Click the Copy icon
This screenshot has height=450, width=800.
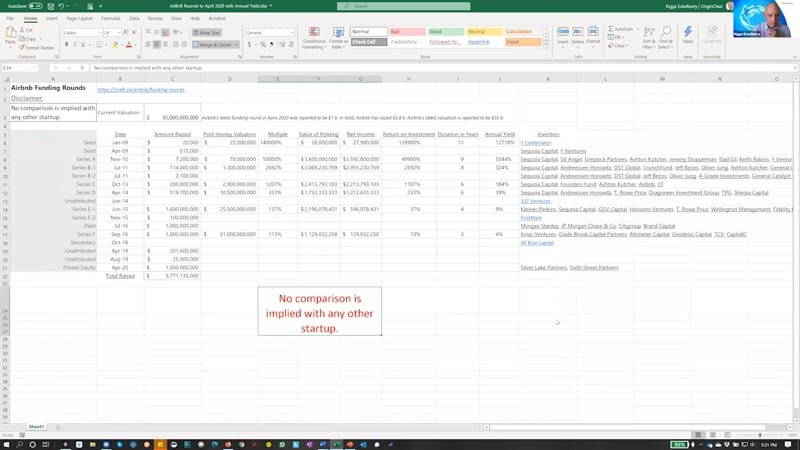(x=22, y=39)
